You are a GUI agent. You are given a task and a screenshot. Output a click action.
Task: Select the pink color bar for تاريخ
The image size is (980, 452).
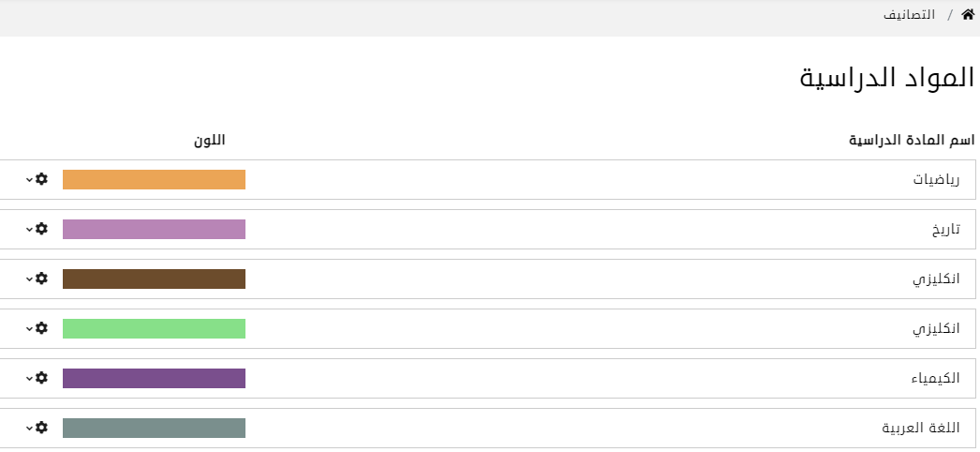(x=154, y=230)
